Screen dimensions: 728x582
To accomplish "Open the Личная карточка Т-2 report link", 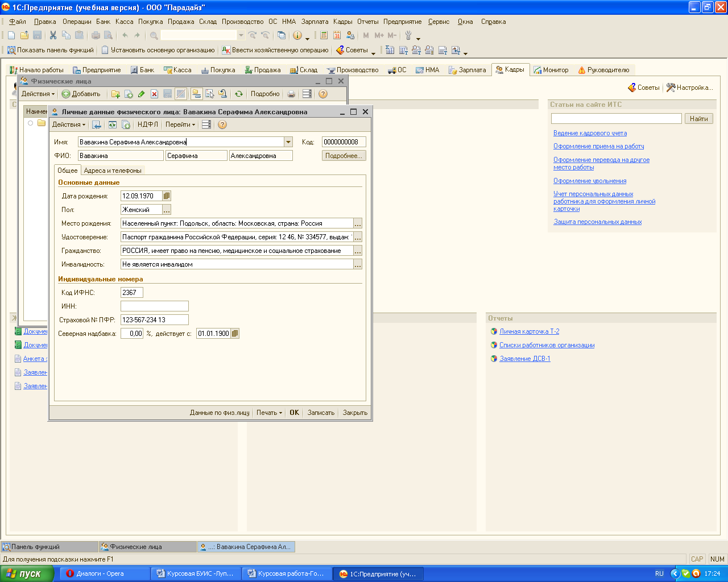I will 529,331.
